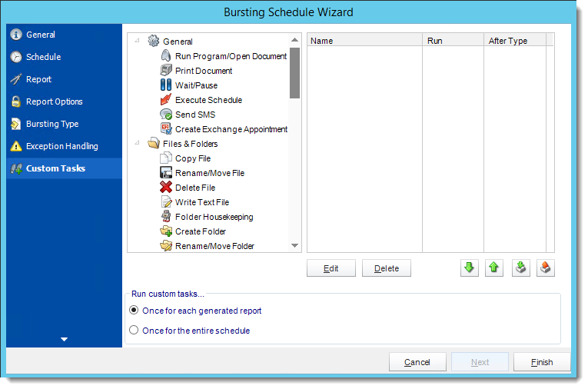This screenshot has width=588, height=389.
Task: Click the General gear icon in tree
Action: [x=154, y=41]
